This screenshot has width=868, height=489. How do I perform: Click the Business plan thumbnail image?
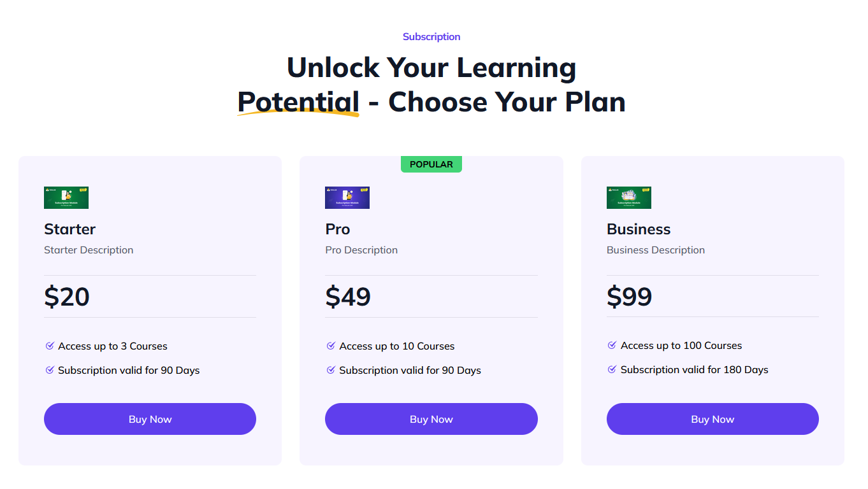point(629,197)
